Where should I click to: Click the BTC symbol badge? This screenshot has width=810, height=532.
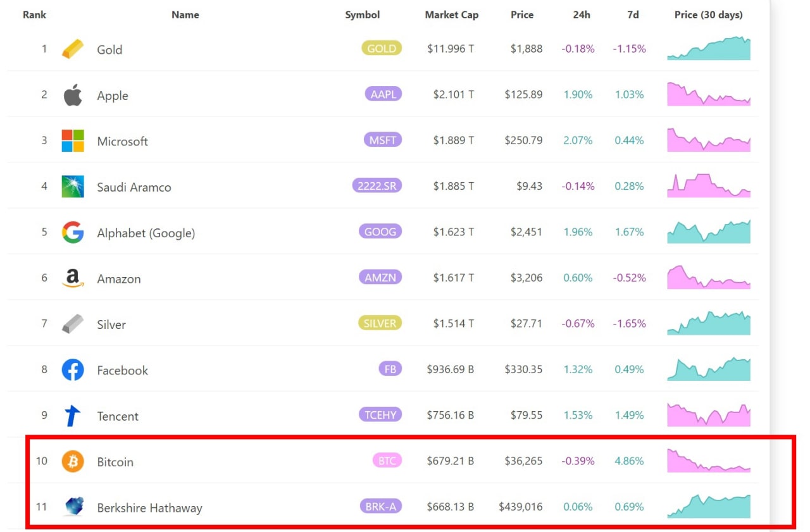click(387, 461)
